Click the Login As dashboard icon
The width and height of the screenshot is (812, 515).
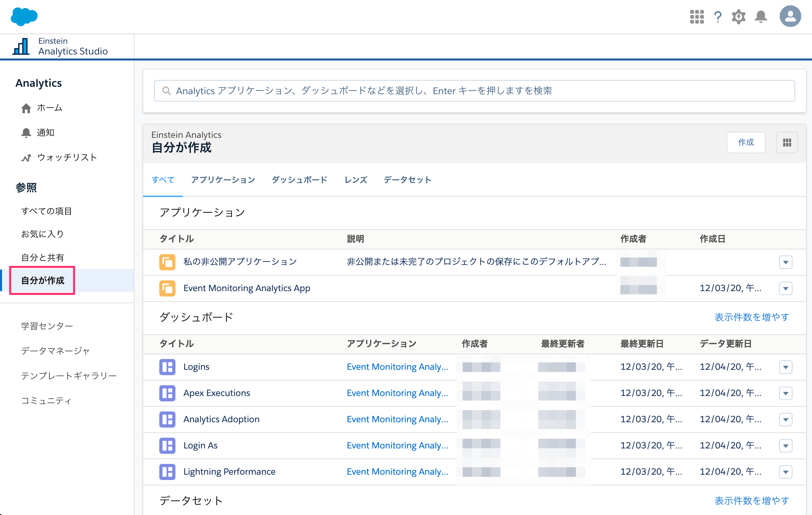[x=167, y=445]
